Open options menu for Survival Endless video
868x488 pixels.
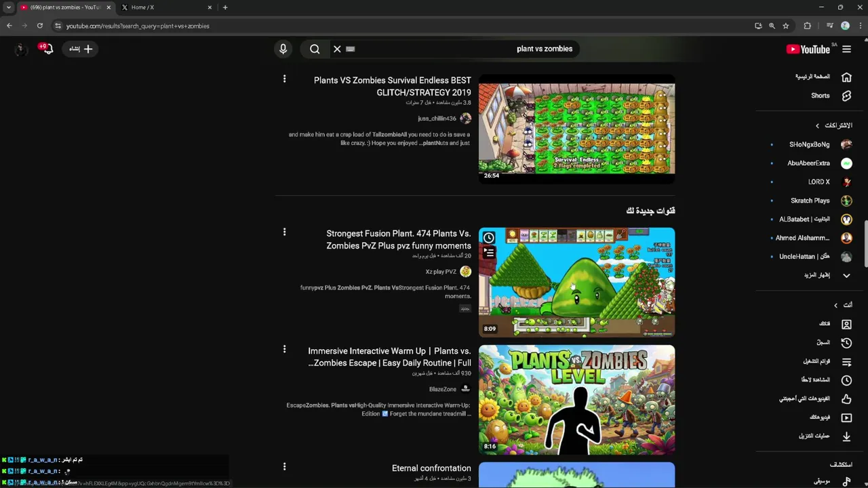pos(284,79)
